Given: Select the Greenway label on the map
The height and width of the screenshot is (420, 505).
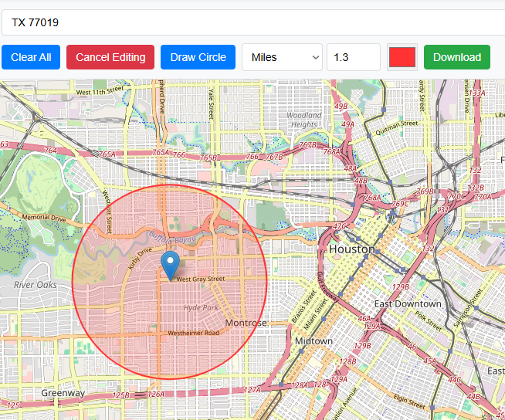Looking at the screenshot, I should pos(63,393).
